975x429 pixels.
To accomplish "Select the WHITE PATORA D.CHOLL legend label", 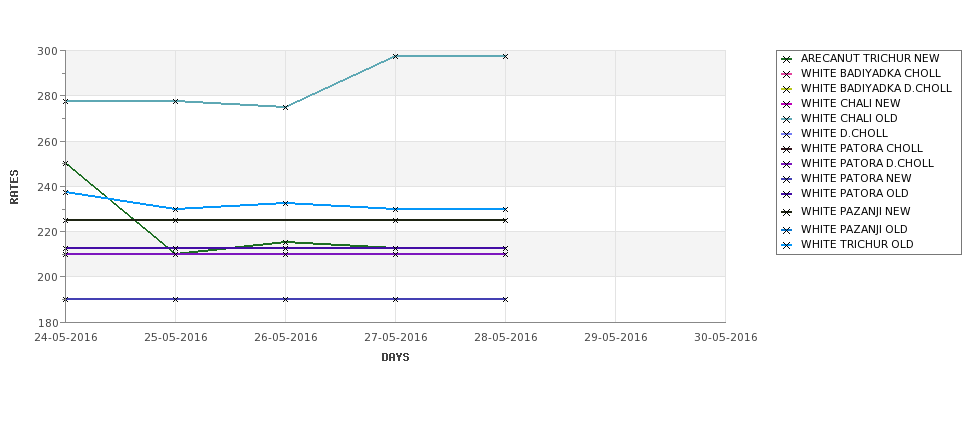I will click(867, 164).
